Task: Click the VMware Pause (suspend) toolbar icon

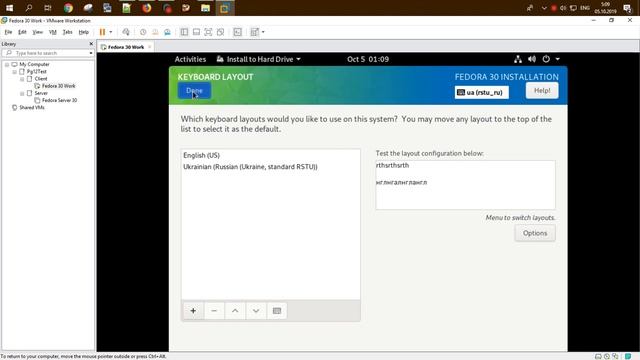Action: [102, 32]
